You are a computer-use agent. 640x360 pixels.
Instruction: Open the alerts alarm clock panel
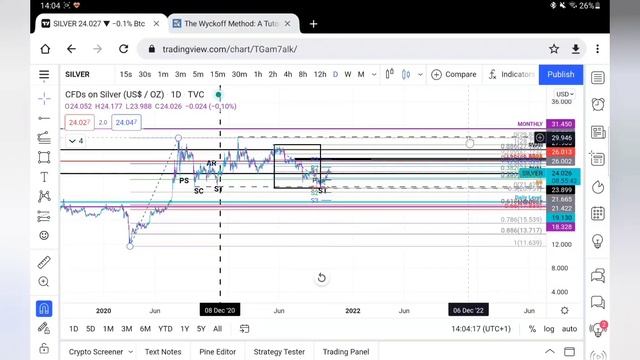[598, 104]
